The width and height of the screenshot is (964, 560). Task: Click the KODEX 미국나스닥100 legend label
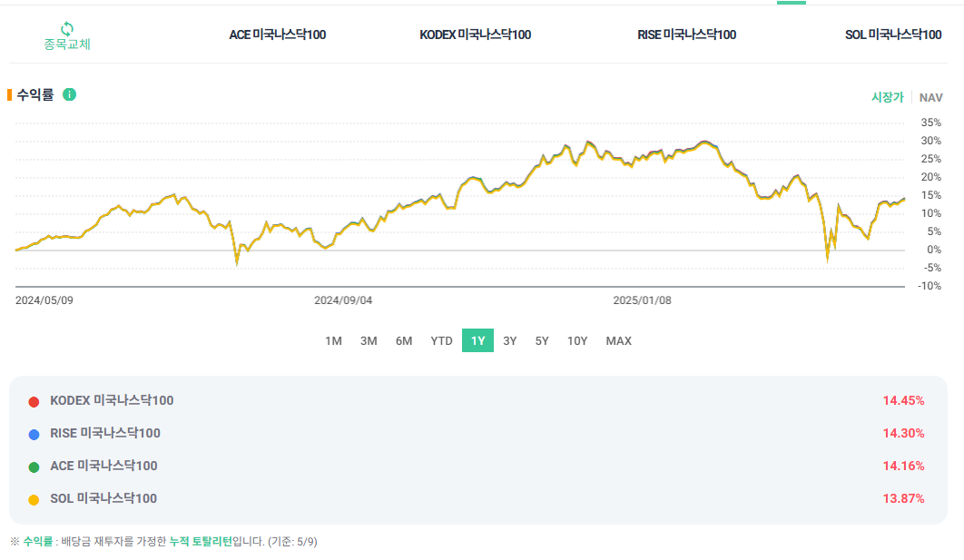point(112,401)
